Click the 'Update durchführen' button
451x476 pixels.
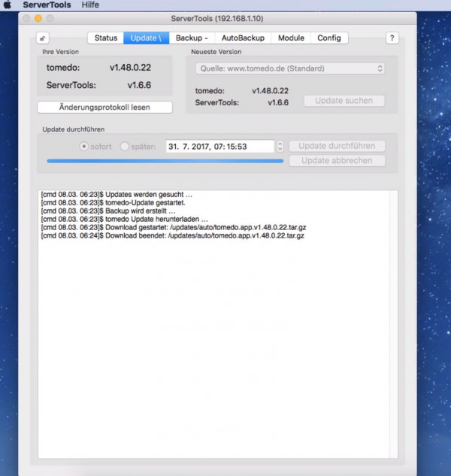click(x=337, y=146)
